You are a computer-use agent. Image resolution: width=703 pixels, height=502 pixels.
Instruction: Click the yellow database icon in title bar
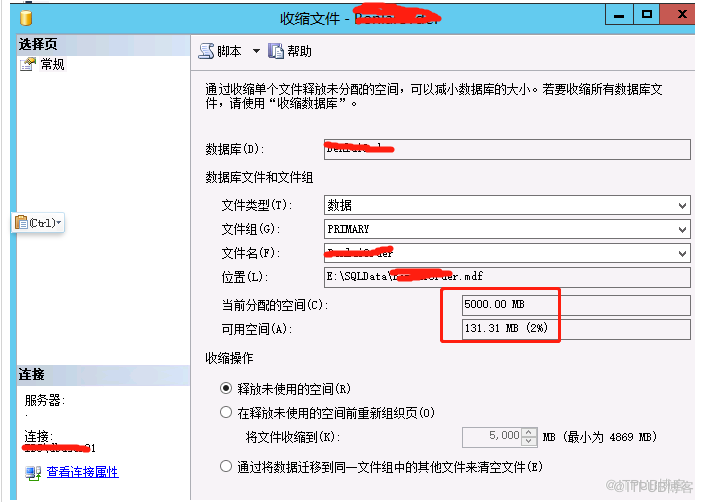[26, 18]
